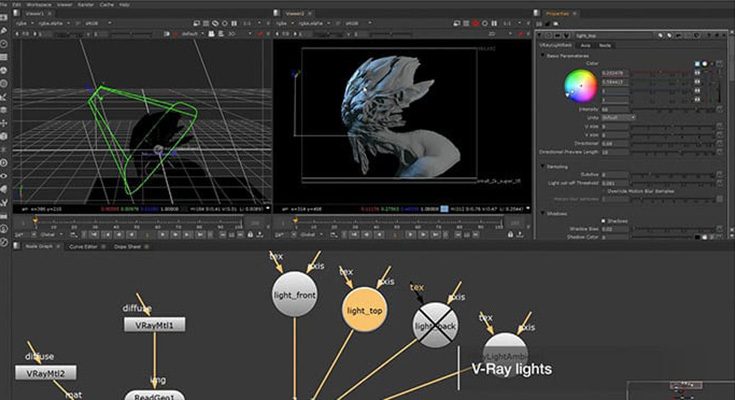Open the Render menu
The width and height of the screenshot is (735, 400).
point(86,4)
